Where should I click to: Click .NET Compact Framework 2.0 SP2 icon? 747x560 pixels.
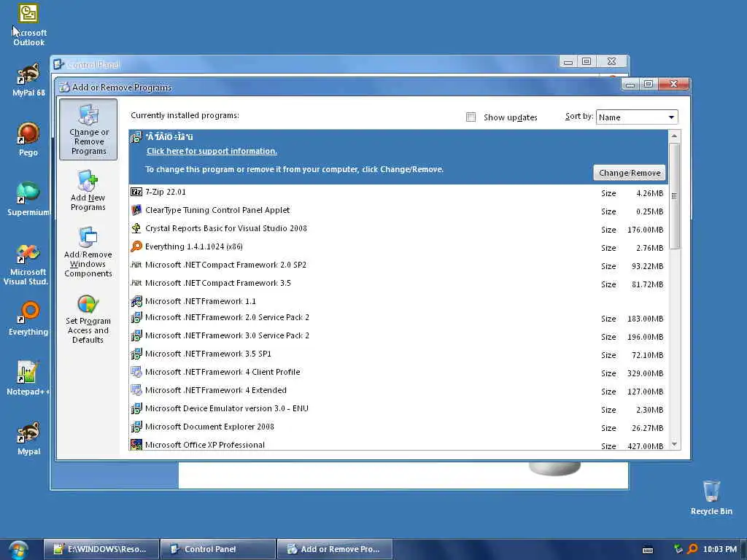click(136, 265)
